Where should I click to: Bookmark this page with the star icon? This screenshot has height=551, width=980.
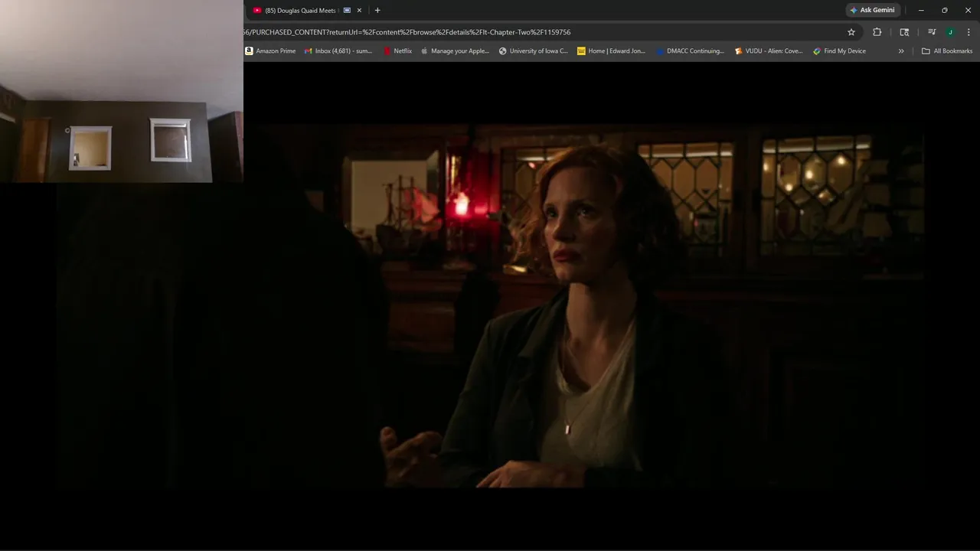click(x=851, y=32)
